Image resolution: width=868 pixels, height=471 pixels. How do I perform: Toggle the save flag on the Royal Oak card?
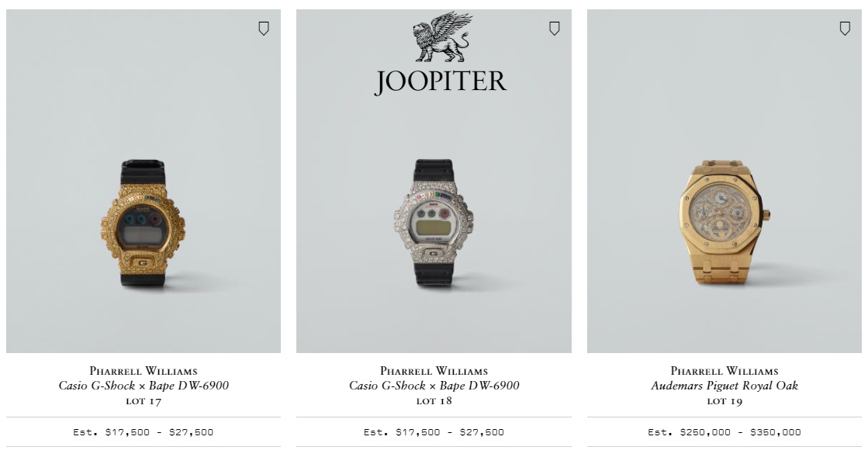844,29
